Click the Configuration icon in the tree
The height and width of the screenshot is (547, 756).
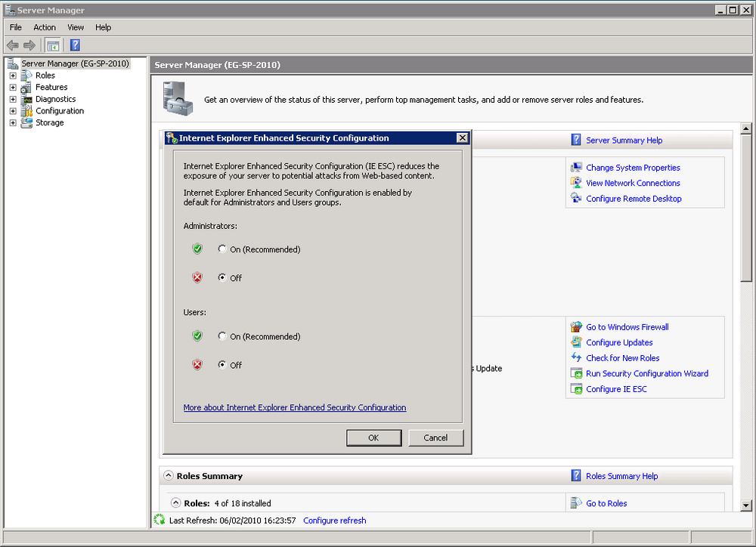tap(26, 111)
